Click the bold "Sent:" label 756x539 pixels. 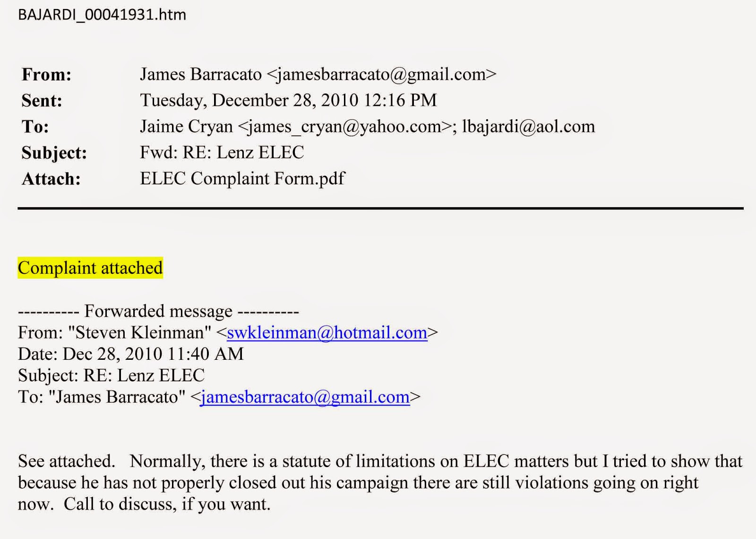42,101
